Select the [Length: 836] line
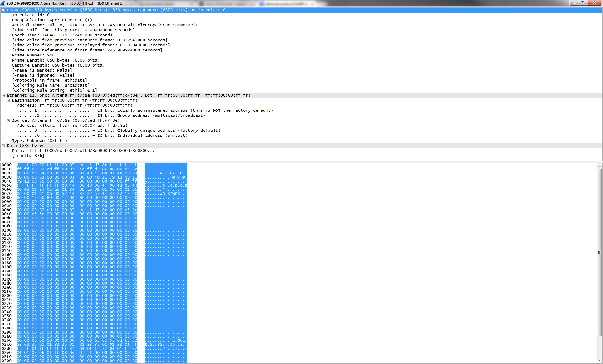 tap(28, 156)
